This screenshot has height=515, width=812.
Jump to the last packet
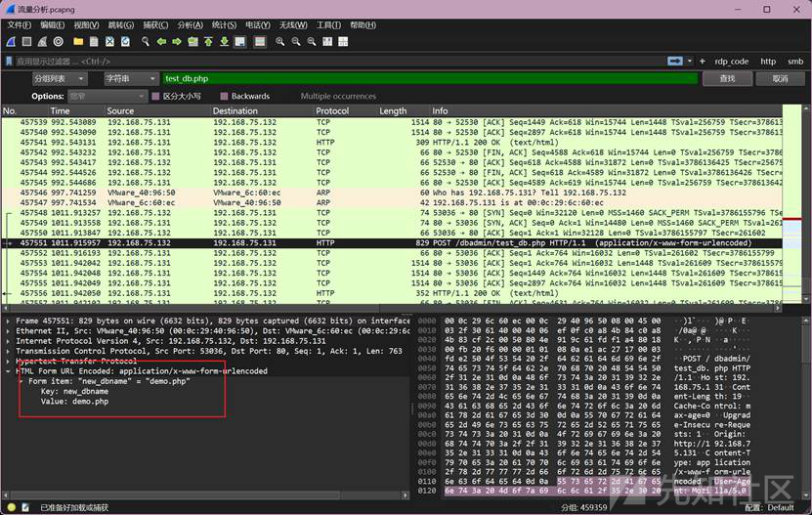[224, 41]
